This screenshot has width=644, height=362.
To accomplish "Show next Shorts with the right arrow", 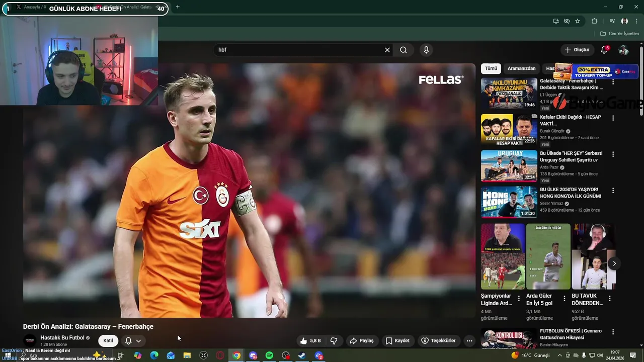I will coord(614,263).
